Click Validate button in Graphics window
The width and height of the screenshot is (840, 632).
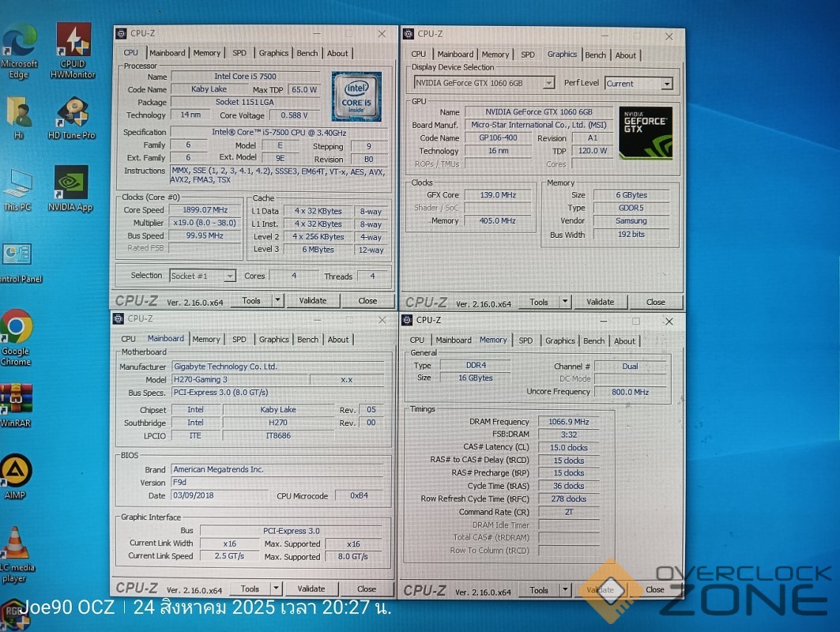point(600,302)
